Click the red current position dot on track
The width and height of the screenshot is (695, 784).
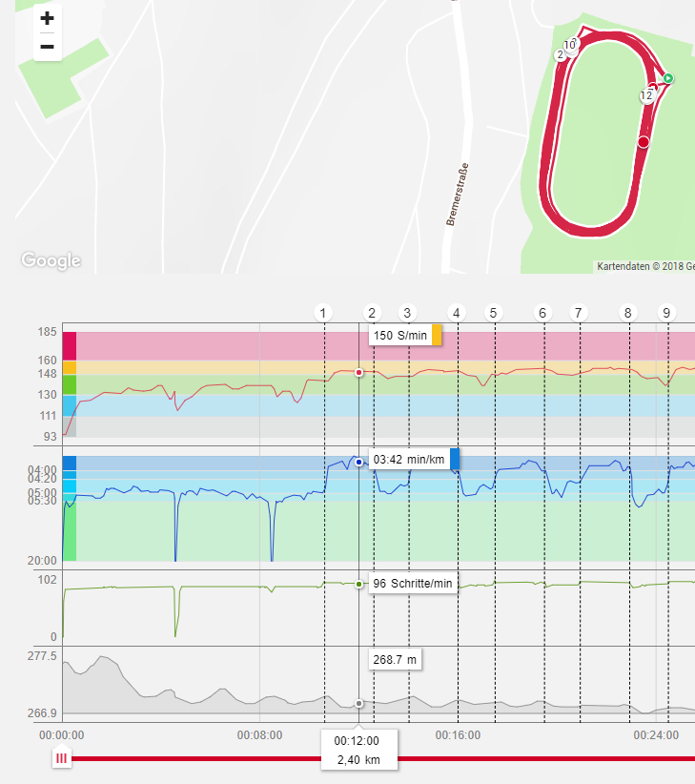pyautogui.click(x=644, y=142)
